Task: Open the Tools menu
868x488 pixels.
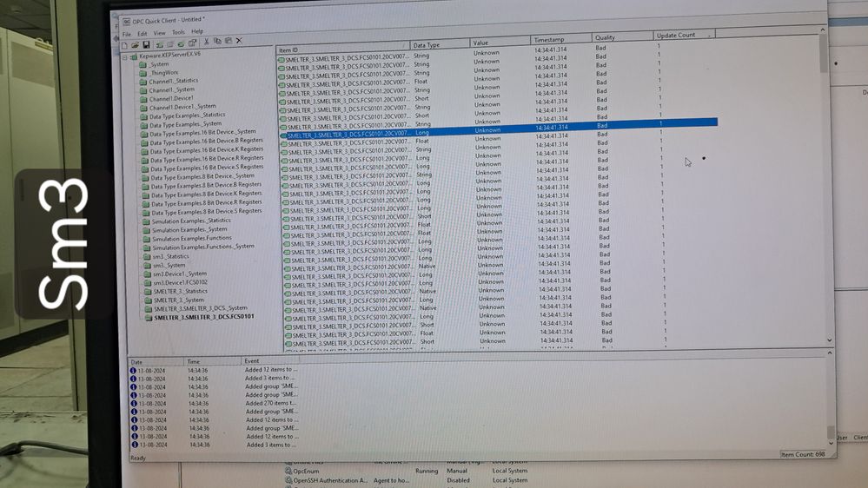Action: (x=178, y=33)
